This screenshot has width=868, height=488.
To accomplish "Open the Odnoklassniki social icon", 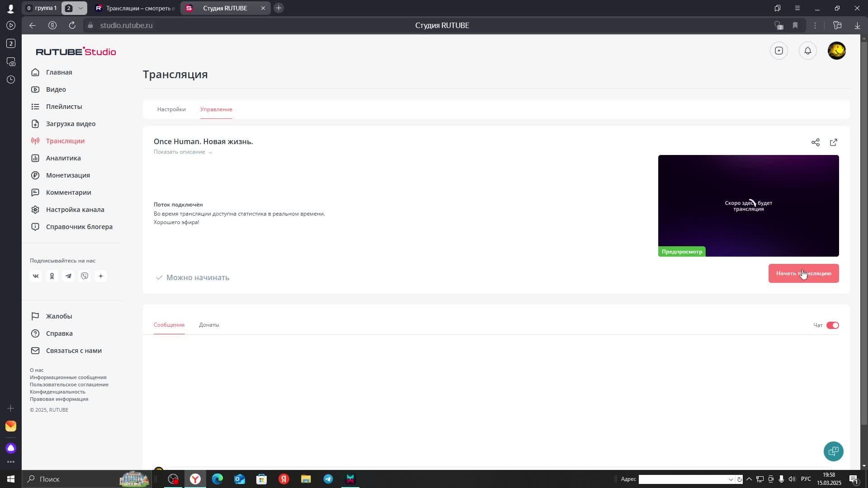I will tap(52, 276).
